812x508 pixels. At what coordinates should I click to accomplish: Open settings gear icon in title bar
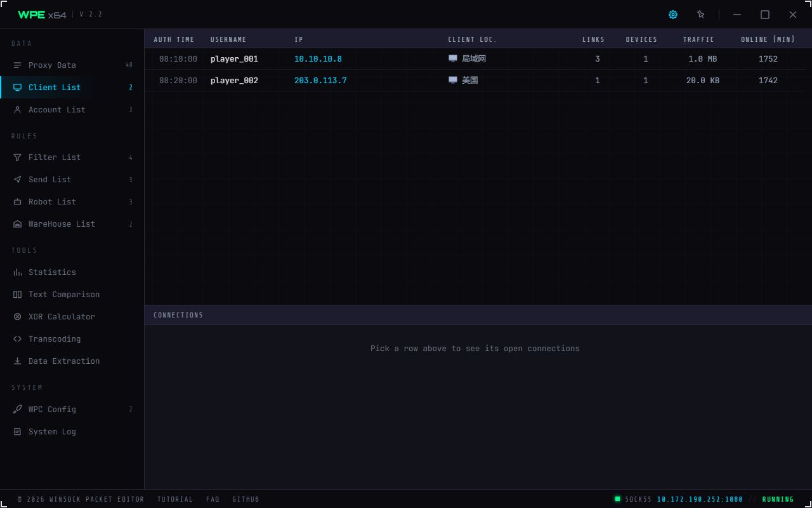pos(673,15)
